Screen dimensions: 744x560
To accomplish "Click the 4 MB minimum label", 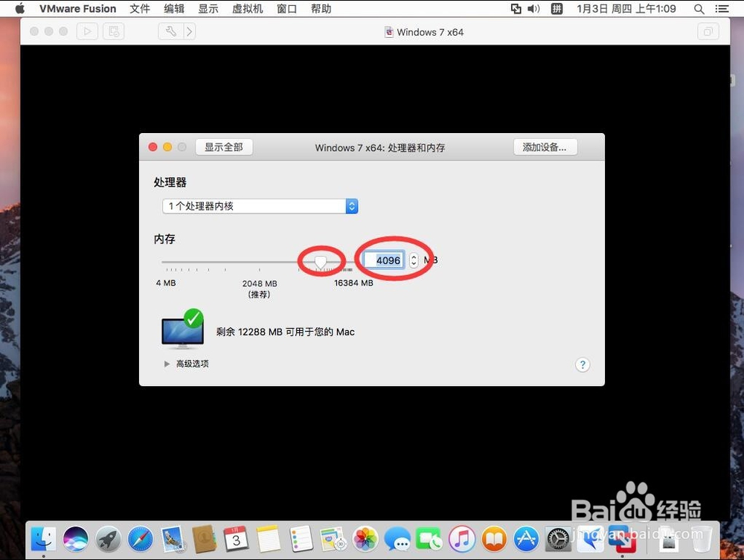I will pyautogui.click(x=166, y=283).
